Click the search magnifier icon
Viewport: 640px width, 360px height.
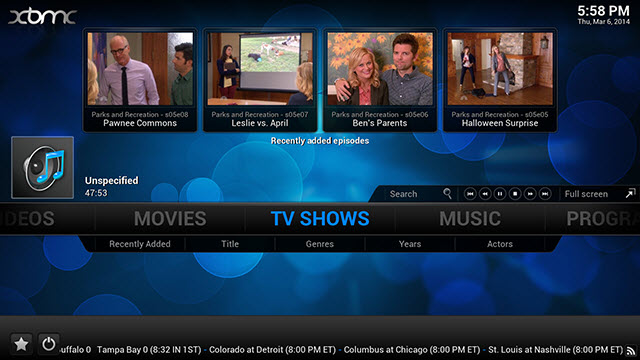tap(448, 193)
